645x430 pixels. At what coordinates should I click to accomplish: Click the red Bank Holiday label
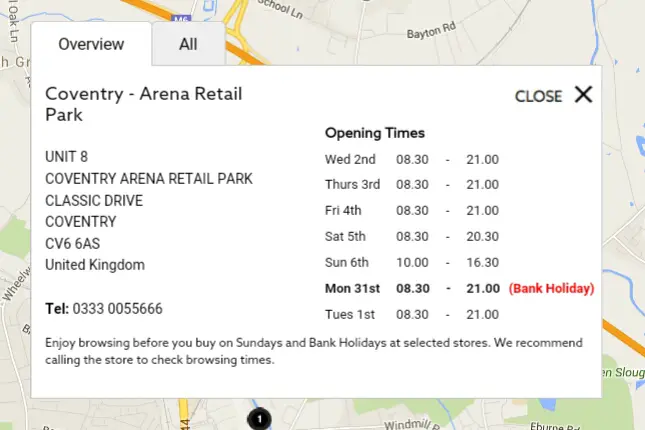pyautogui.click(x=552, y=288)
